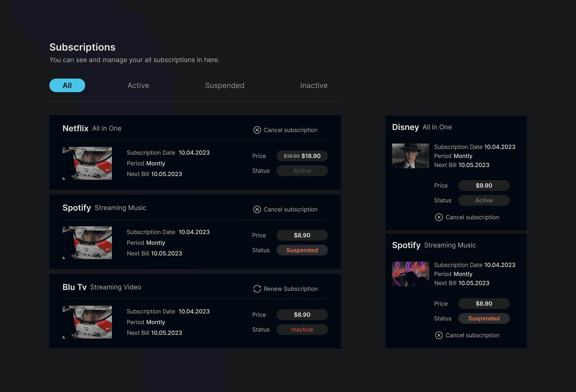The image size is (576, 392).
Task: Open the Disney card's man-in-hat thumbnail
Action: [x=410, y=156]
